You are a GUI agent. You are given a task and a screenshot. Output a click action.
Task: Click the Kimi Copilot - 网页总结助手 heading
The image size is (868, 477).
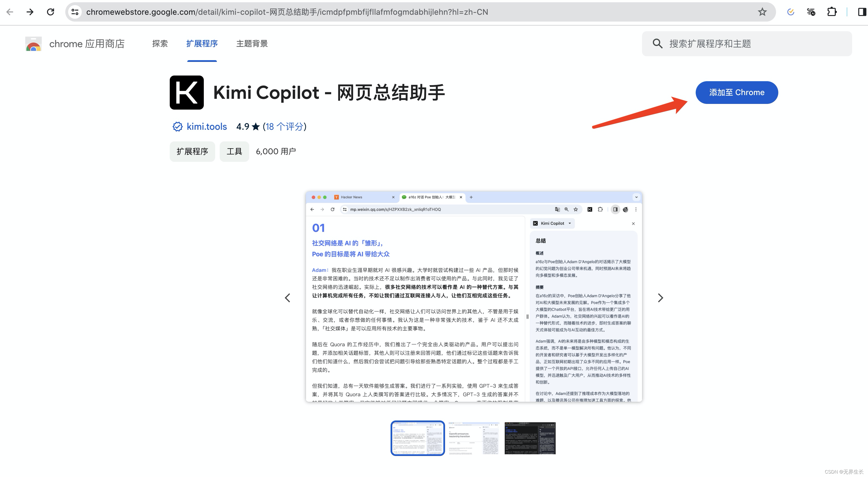coord(329,92)
